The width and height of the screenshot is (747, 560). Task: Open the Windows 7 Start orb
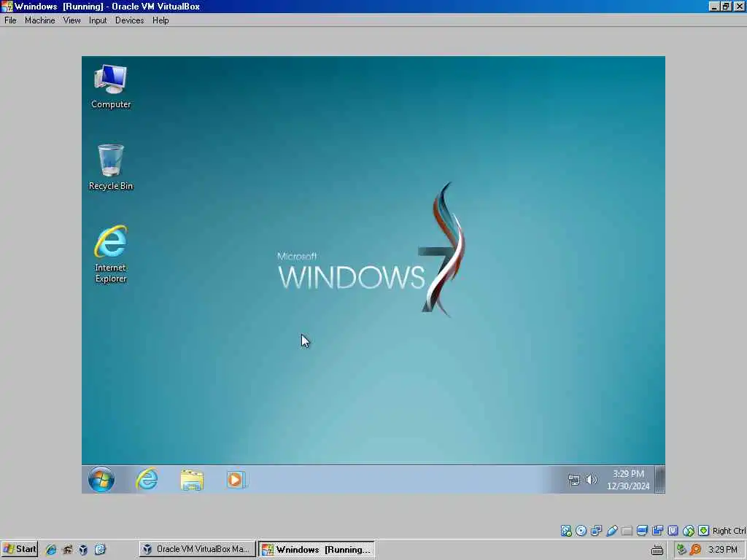(101, 479)
